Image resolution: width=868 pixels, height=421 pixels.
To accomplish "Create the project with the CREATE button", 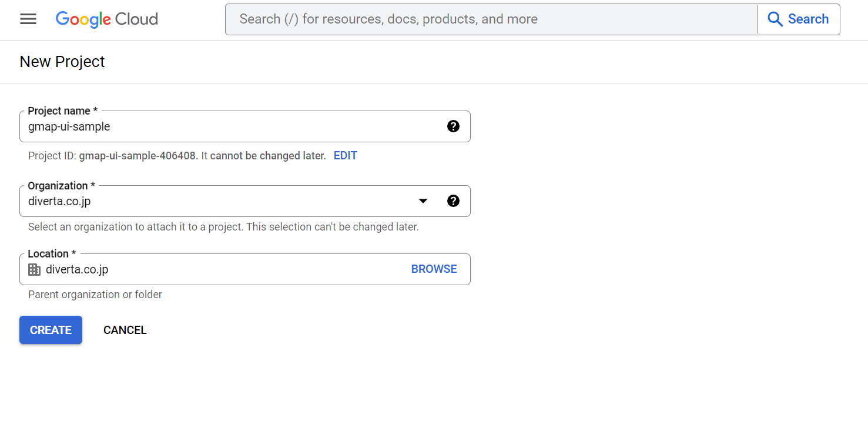I will (51, 330).
